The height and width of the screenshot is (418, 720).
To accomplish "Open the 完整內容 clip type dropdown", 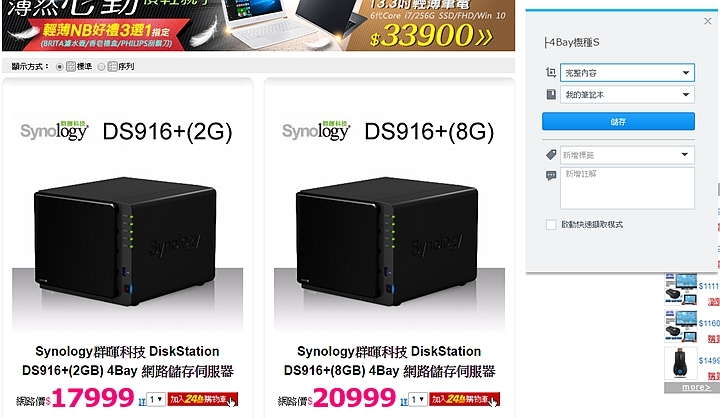I will (627, 73).
